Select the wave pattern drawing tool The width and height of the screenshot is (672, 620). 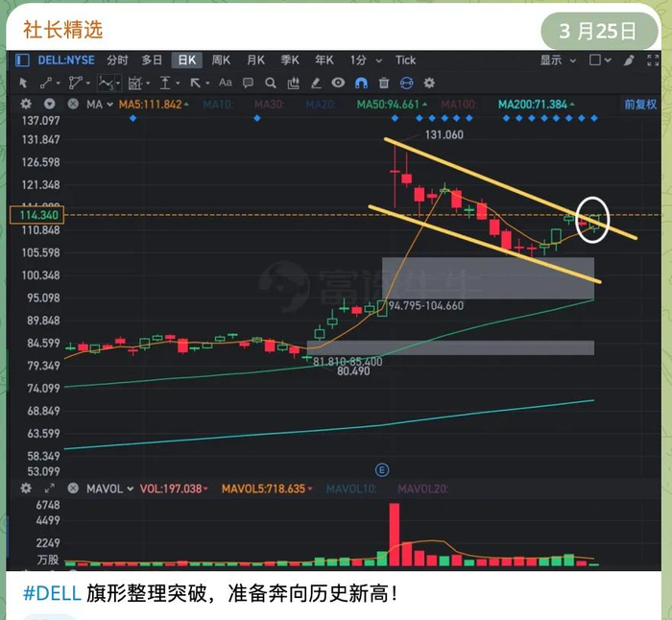[107, 83]
